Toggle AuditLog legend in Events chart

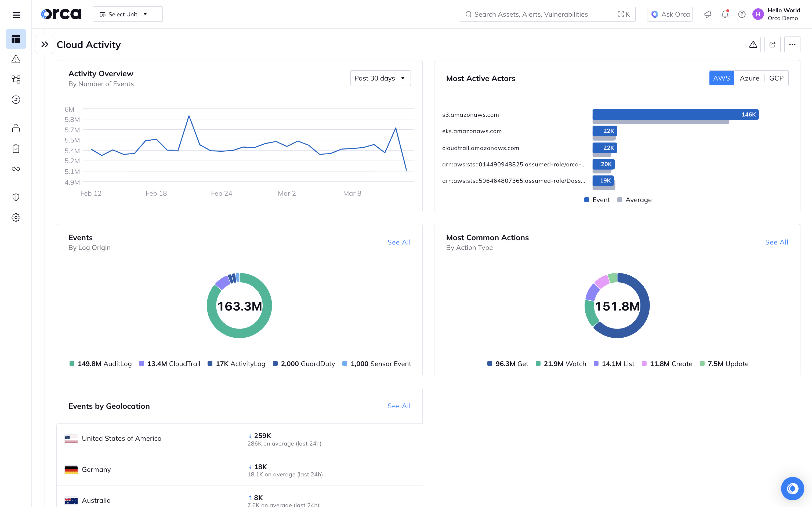click(x=100, y=364)
